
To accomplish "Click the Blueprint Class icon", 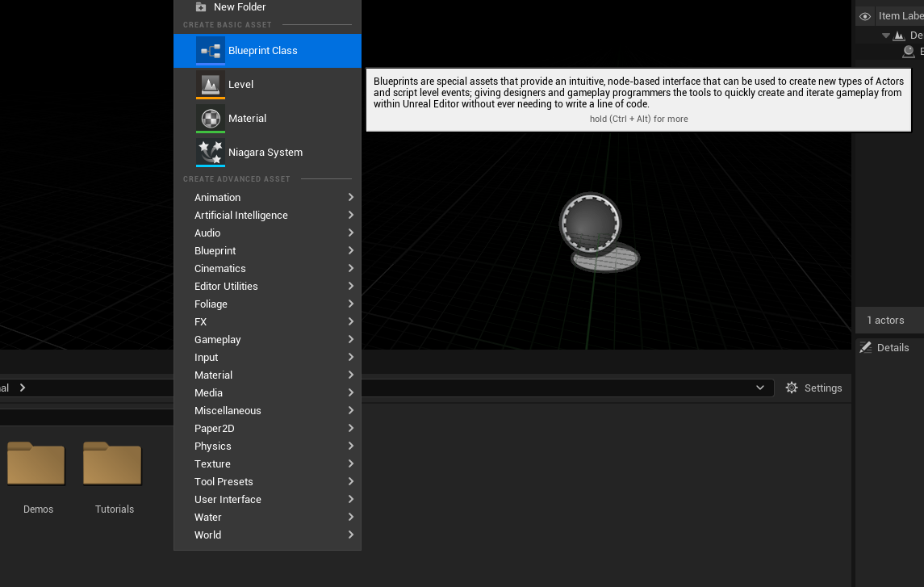I will 211,51.
